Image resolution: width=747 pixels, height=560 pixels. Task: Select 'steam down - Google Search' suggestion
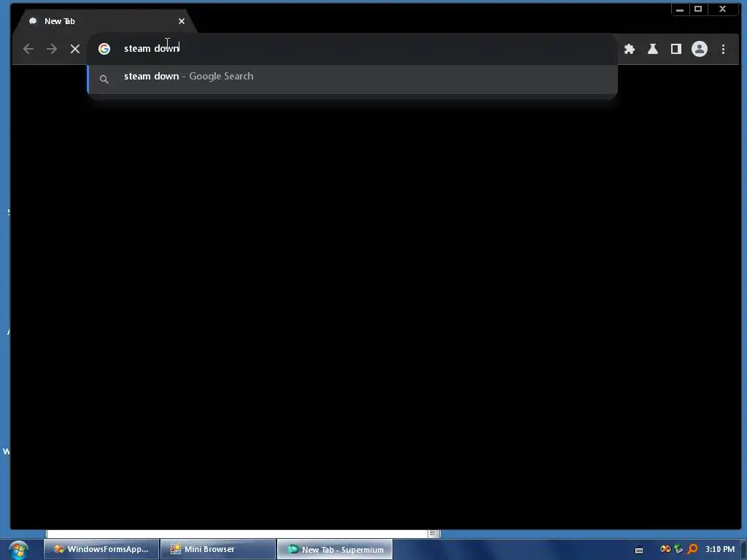point(352,79)
